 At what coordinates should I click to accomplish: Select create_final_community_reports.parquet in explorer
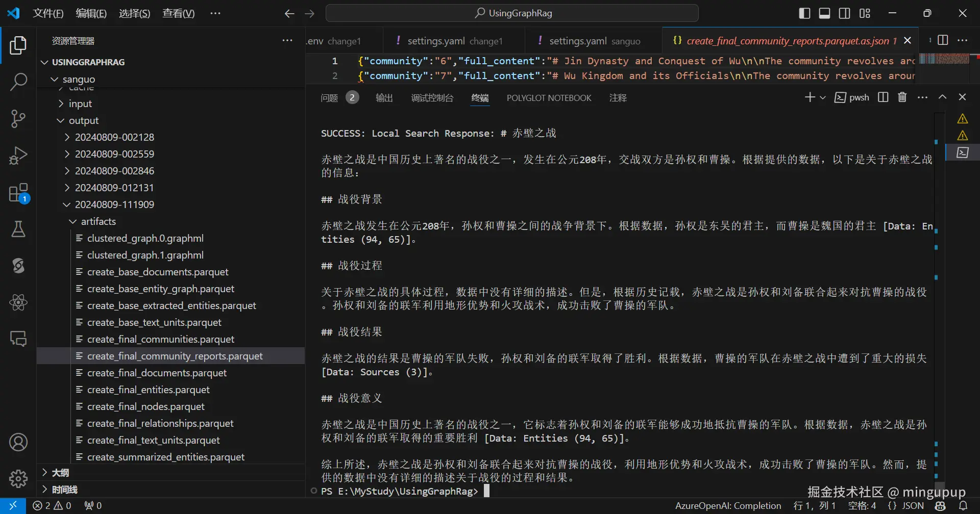170,356
